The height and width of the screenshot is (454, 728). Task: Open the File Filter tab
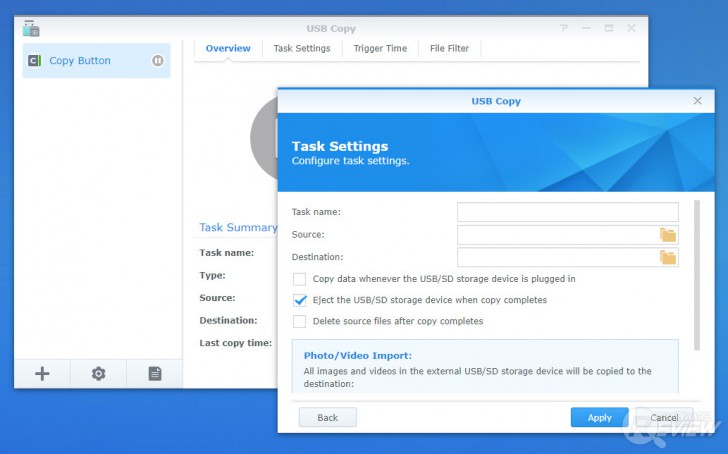click(449, 48)
